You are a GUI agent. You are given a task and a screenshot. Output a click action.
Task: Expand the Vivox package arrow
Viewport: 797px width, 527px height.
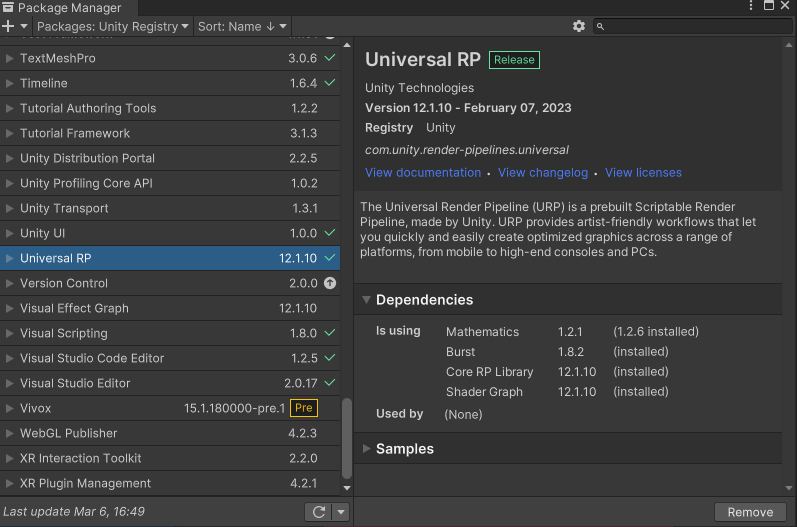(x=9, y=408)
